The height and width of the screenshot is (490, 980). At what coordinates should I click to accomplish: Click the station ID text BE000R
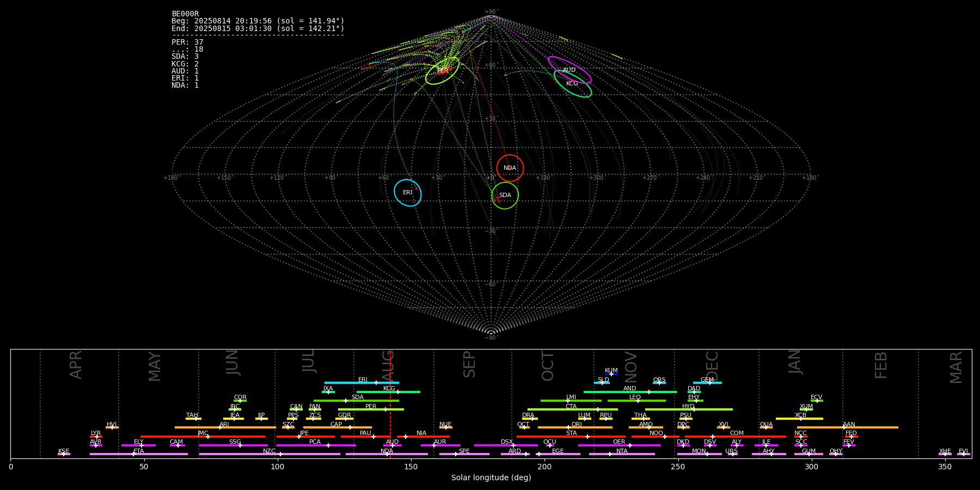tap(185, 14)
